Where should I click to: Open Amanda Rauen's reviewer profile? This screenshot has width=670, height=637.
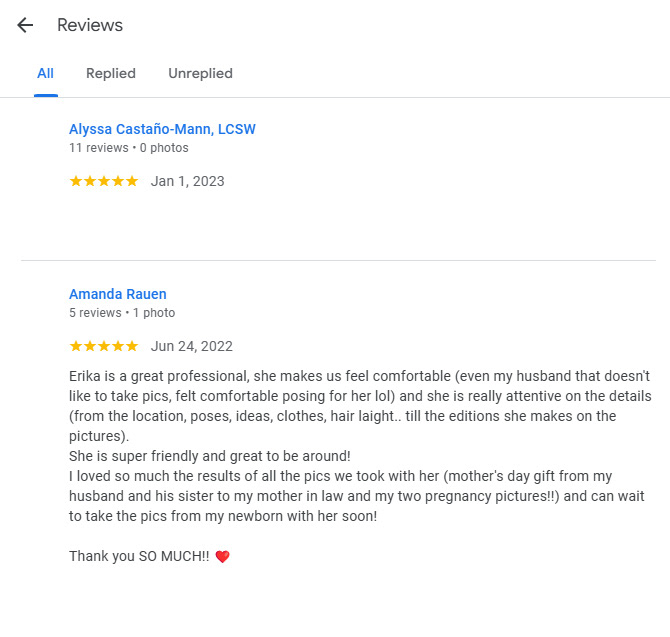point(118,294)
